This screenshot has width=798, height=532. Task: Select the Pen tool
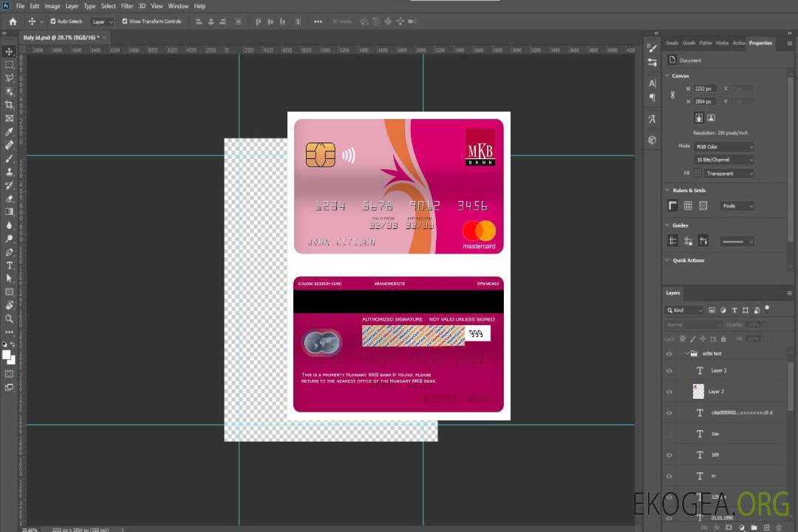click(9, 252)
